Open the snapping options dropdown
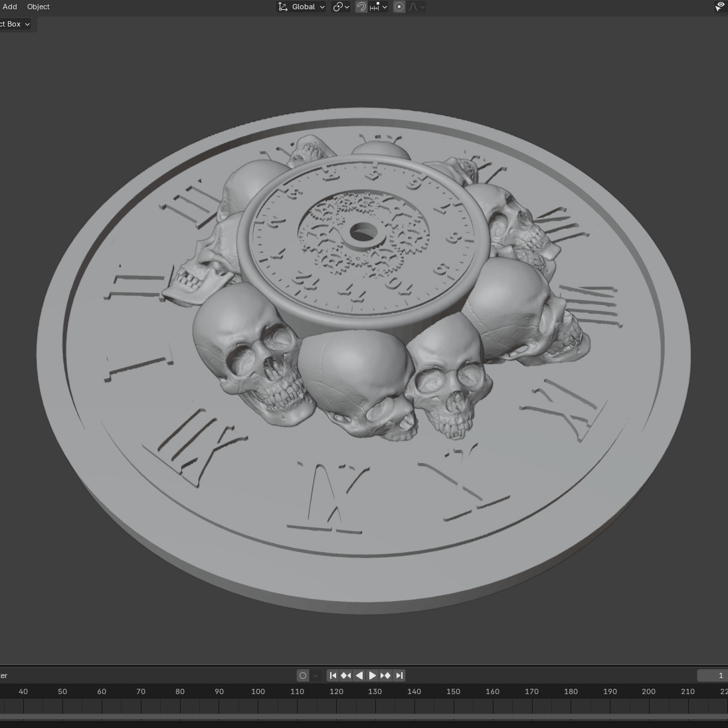Viewport: 728px width, 728px height. 379,7
